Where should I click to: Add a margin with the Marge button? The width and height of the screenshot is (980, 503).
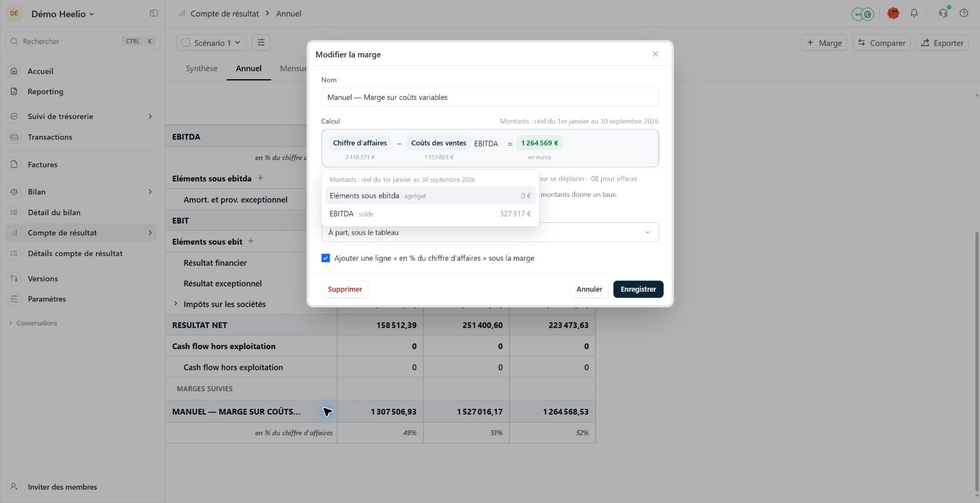coord(824,42)
